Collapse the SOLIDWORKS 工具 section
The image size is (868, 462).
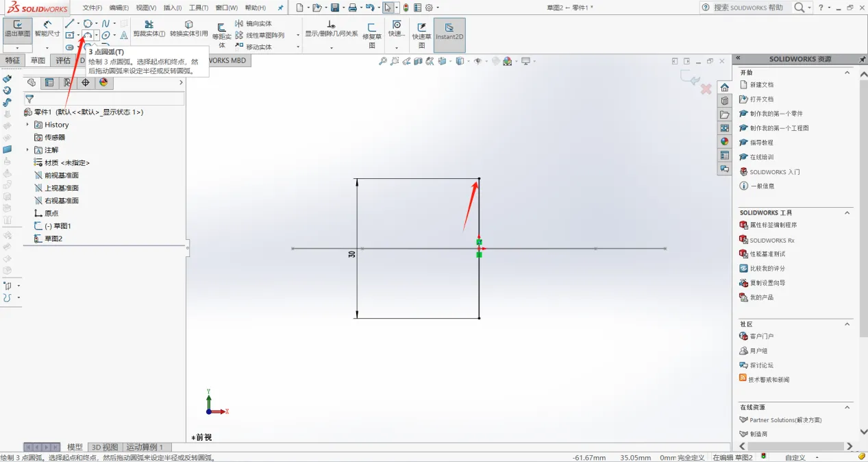(x=847, y=212)
